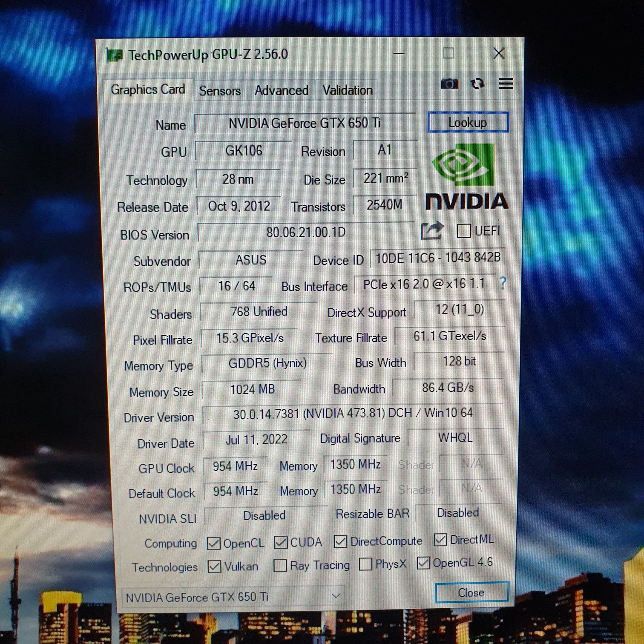Viewport: 644px width, 644px height.
Task: Click the Shaders value 768 Unified
Action: click(x=259, y=312)
